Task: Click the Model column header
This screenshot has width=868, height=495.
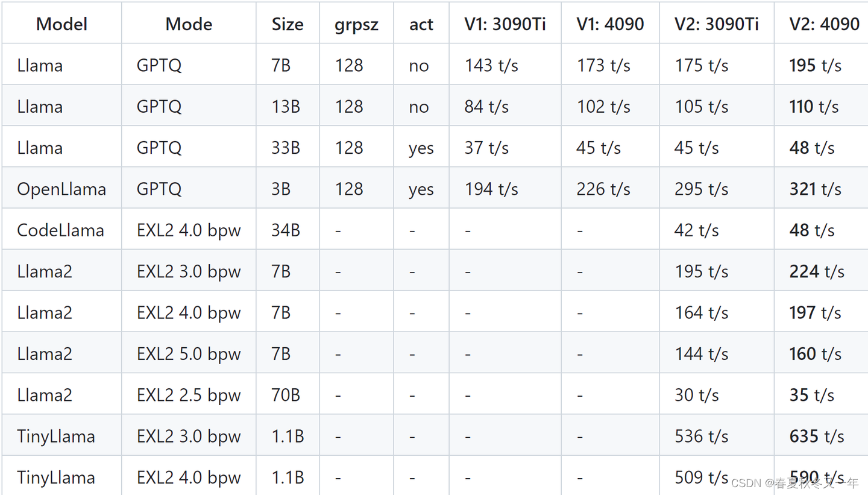Action: point(61,24)
